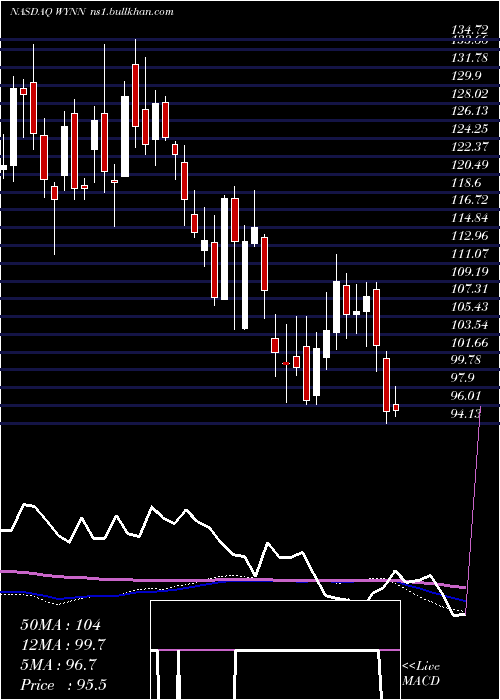Click the 128.02 price axis label
Screen dimensions: 500x700
(470, 94)
